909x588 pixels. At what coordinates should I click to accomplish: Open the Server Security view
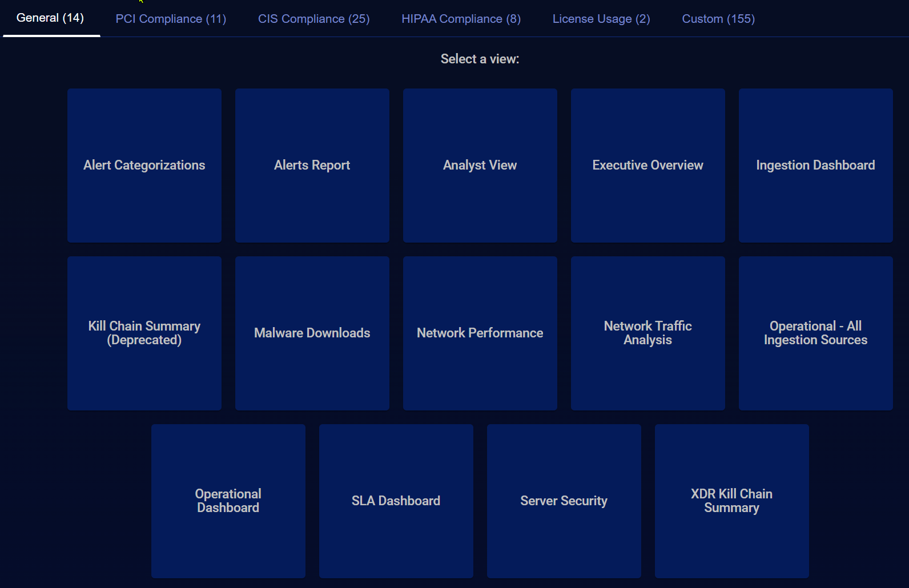[x=564, y=501]
